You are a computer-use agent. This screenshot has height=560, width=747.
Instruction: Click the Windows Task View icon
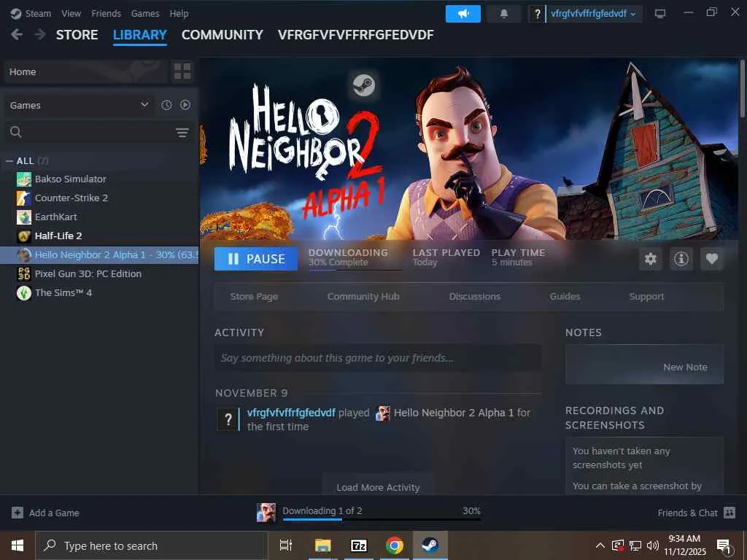click(x=286, y=545)
